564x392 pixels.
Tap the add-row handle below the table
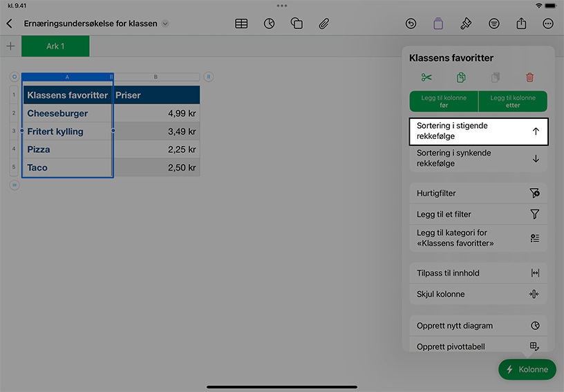pyautogui.click(x=15, y=185)
